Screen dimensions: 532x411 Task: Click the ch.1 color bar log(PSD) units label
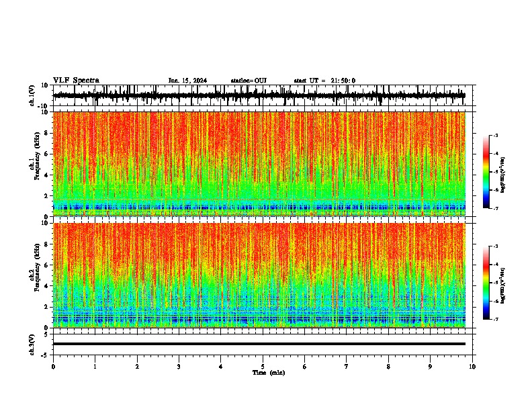click(x=503, y=175)
